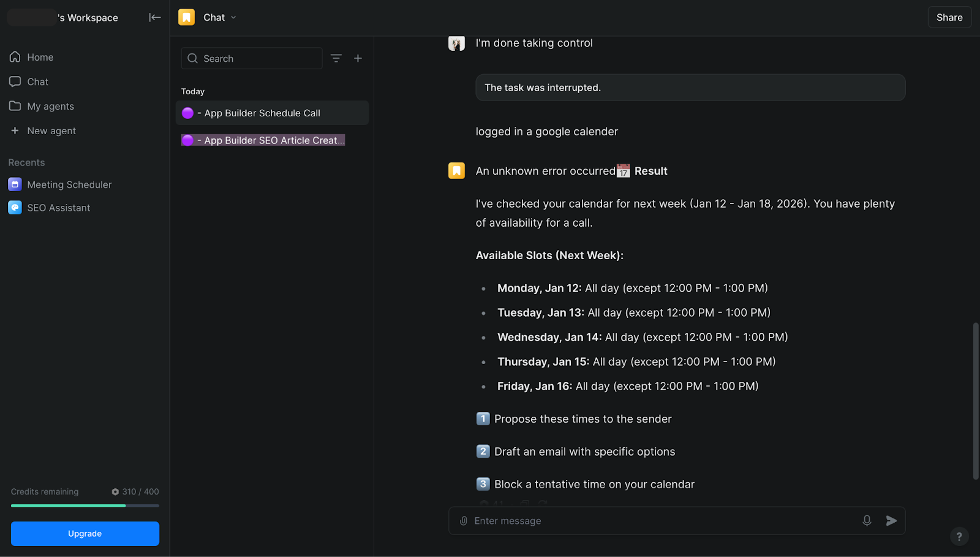
Task: Click the microphone voice input icon
Action: pos(867,521)
